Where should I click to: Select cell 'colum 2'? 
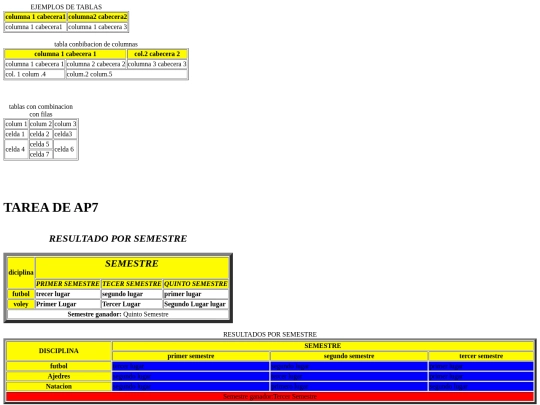tap(41, 124)
